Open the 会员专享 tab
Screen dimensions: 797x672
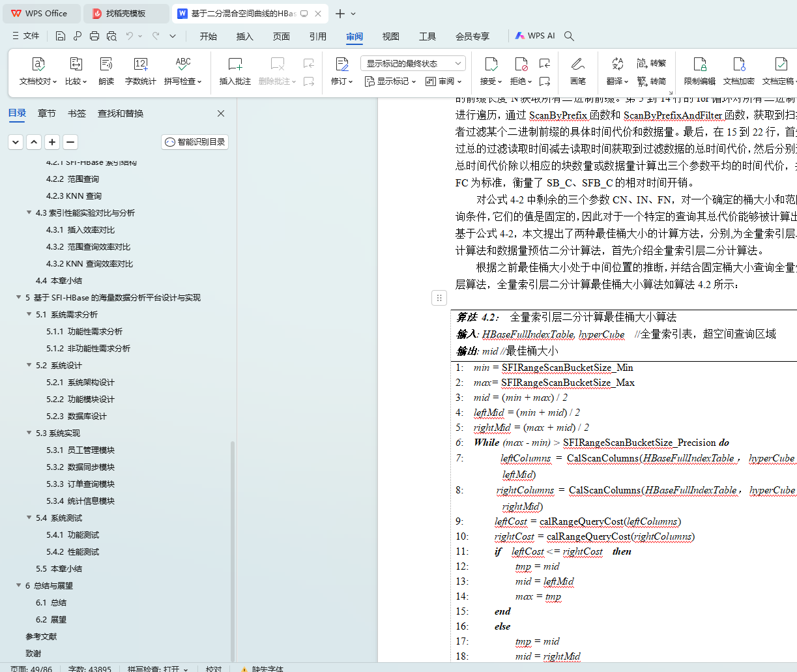pyautogui.click(x=472, y=37)
